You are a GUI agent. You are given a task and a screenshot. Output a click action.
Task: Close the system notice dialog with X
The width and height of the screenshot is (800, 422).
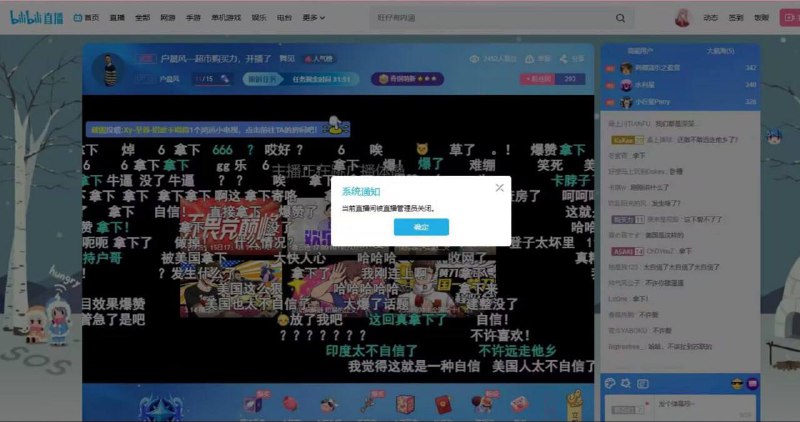pos(499,188)
